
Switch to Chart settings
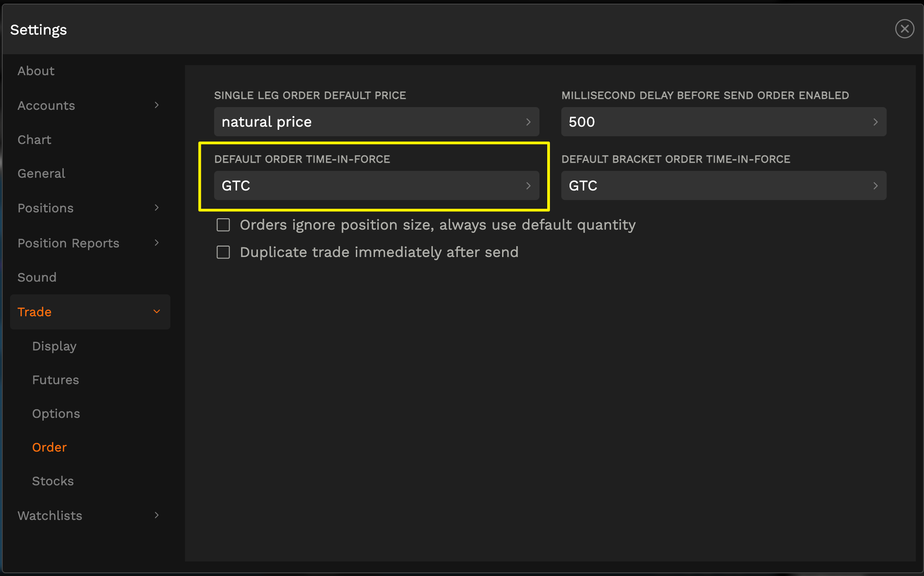[34, 139]
